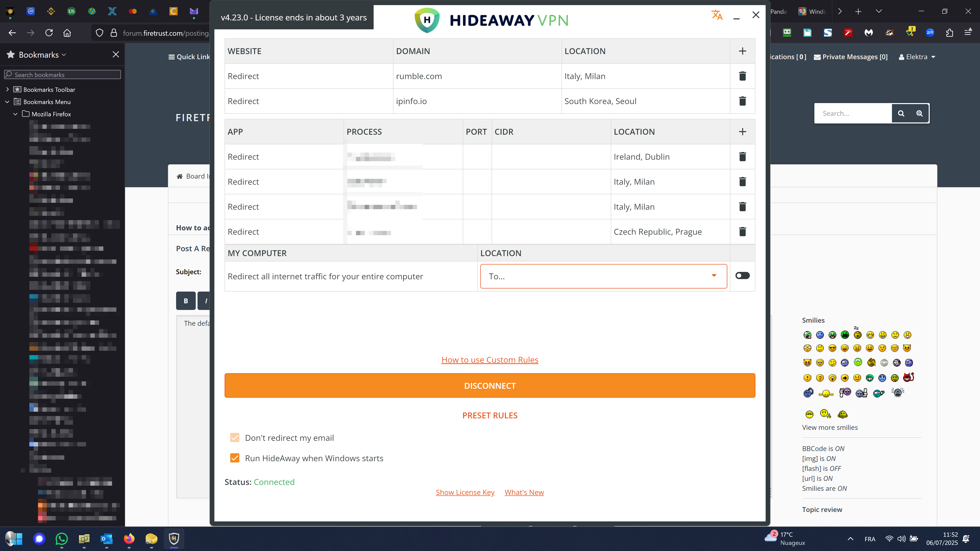980x551 pixels.
Task: Open a new Firefox tab
Action: (858, 11)
